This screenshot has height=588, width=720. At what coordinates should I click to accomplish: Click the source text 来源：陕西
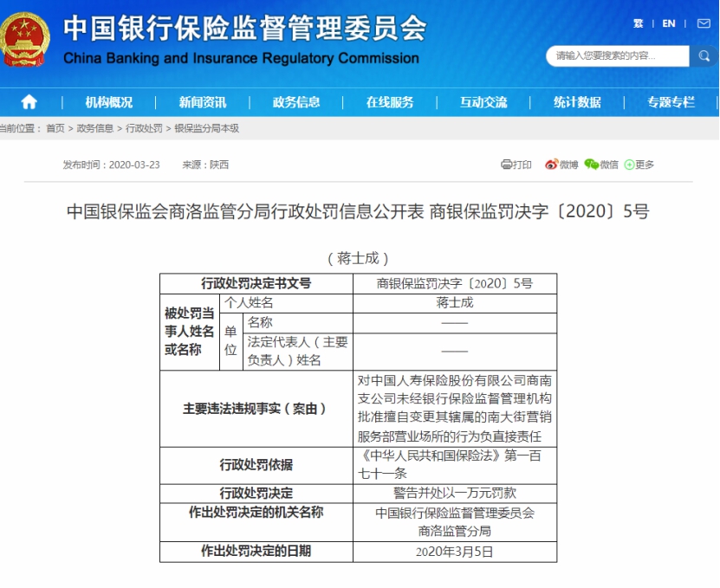pos(205,165)
